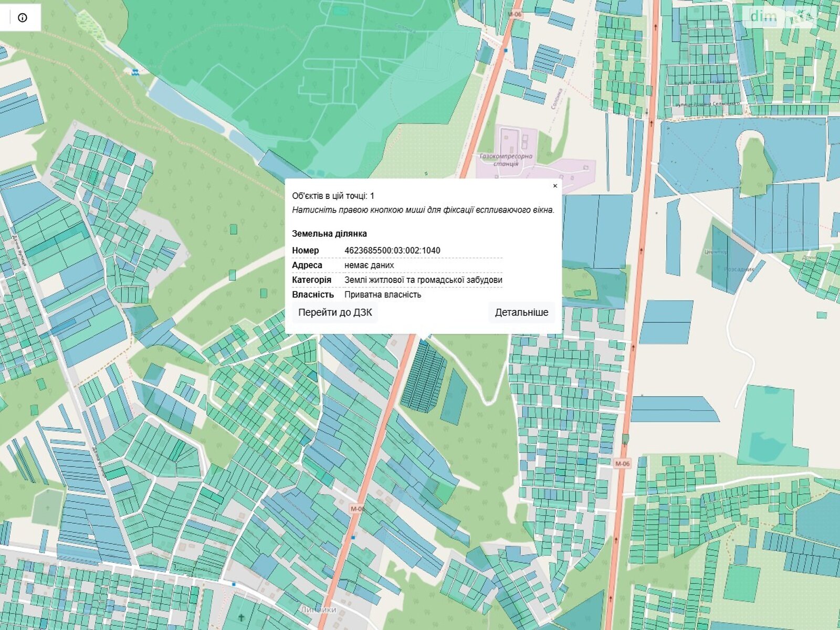
Task: Select the Газокомпресорна станція map label
Action: click(506, 160)
